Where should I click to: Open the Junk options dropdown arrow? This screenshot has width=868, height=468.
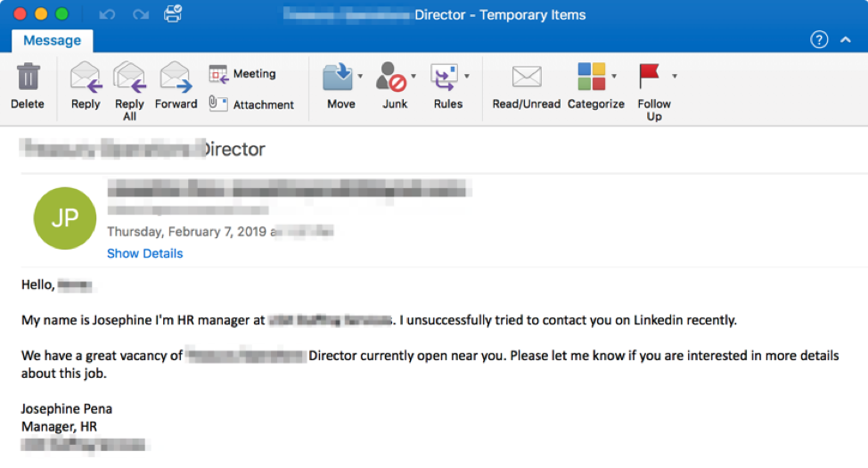tap(414, 76)
